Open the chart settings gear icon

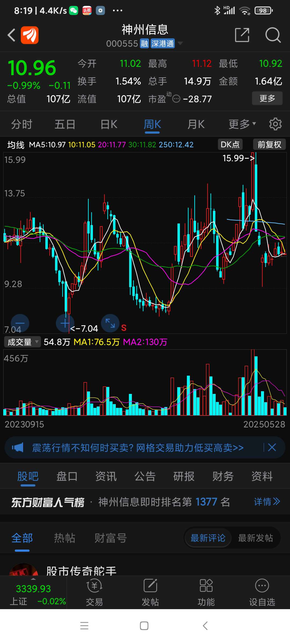(x=275, y=124)
